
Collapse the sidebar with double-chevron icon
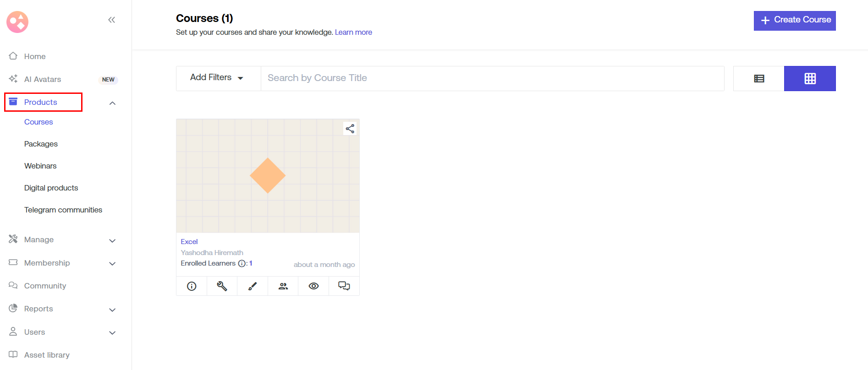(x=111, y=20)
